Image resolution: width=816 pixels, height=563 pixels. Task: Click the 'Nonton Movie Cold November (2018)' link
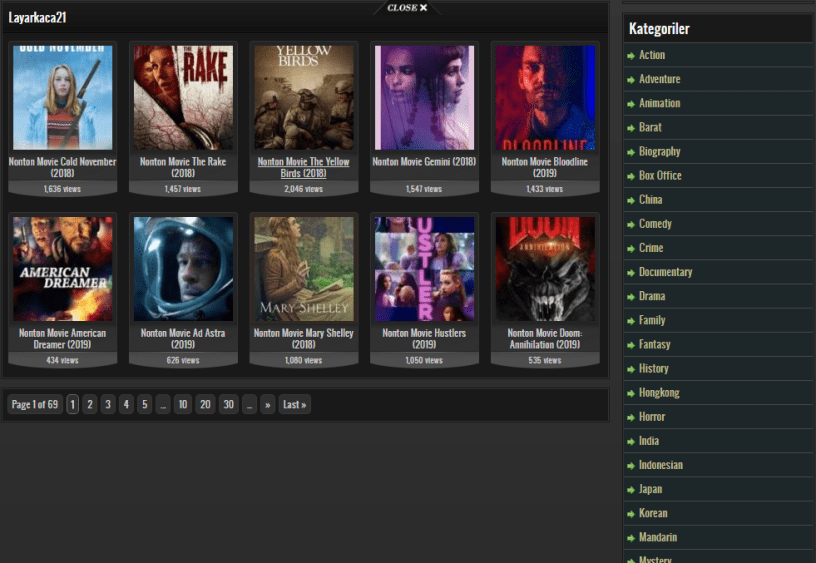pos(62,167)
